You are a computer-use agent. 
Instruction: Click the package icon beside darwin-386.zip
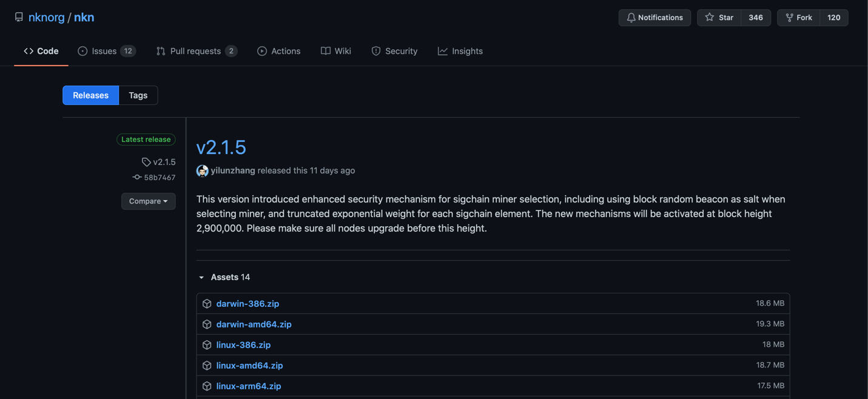tap(207, 304)
